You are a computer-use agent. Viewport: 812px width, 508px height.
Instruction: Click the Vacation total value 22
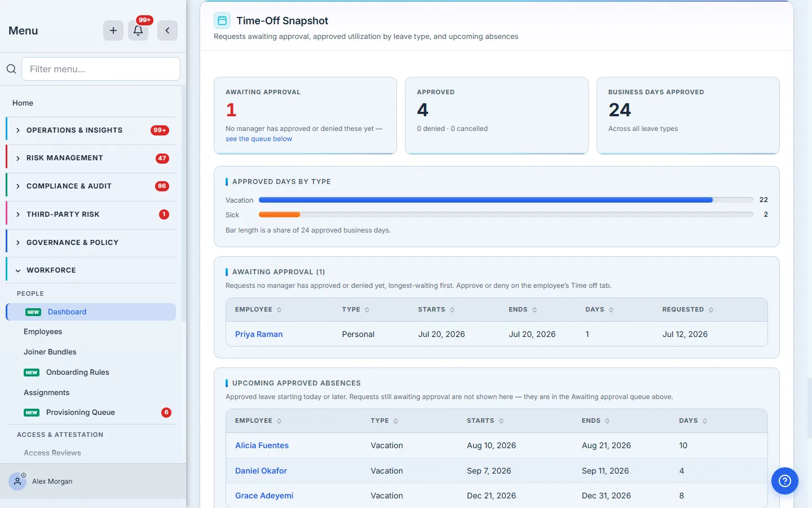(764, 200)
